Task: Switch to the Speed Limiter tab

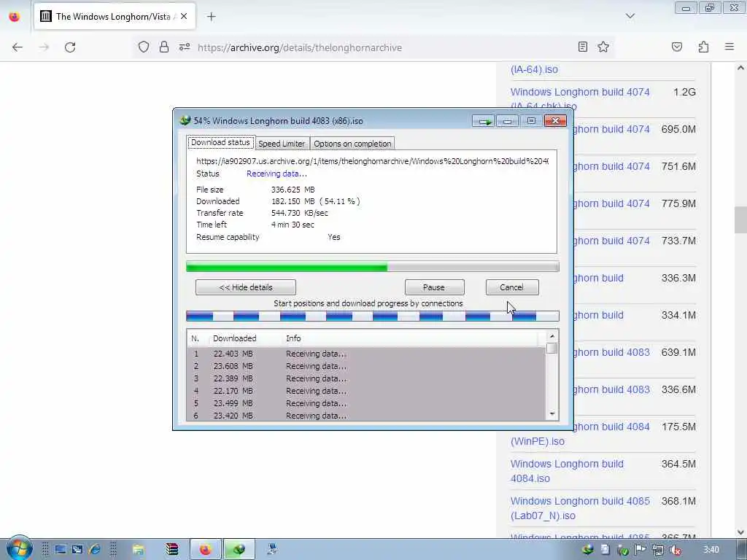Action: (x=282, y=144)
